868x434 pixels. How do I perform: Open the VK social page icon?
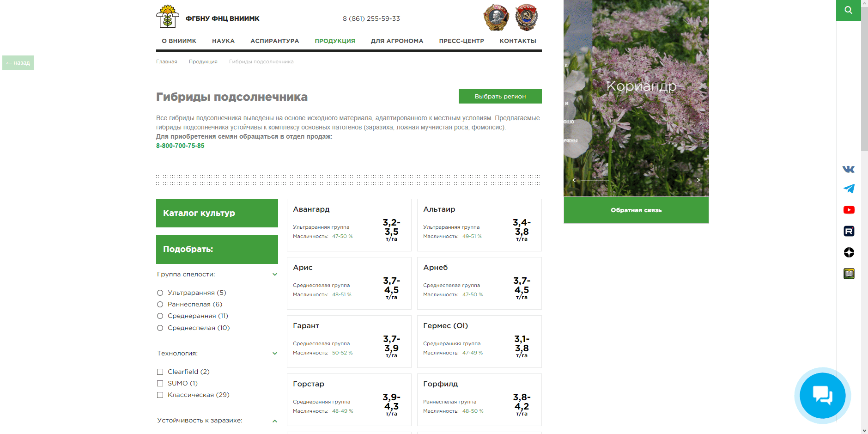pos(849,169)
